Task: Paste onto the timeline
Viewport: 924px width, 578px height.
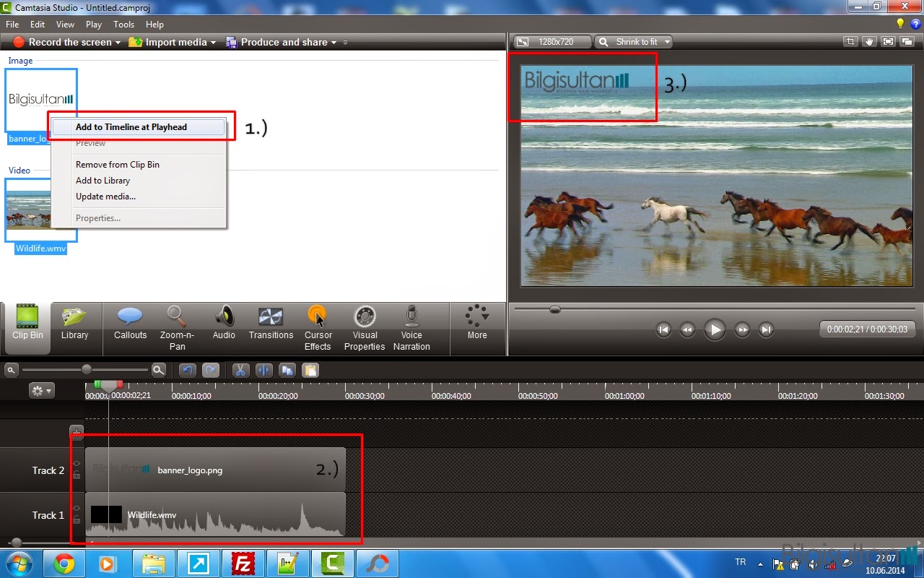Action: click(310, 370)
